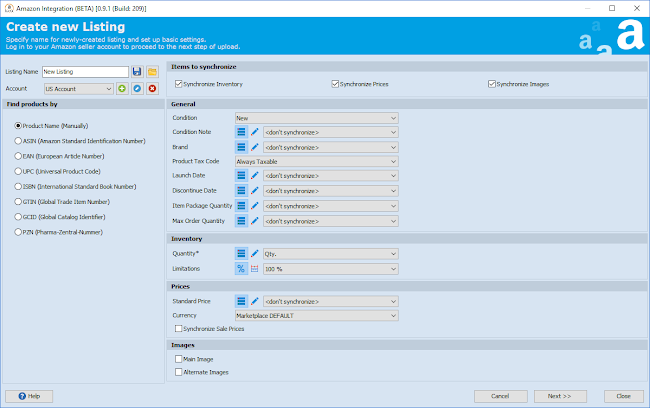Click the list icon beside Max Order Quantity
Viewport: 650px width, 408px height.
pos(241,221)
